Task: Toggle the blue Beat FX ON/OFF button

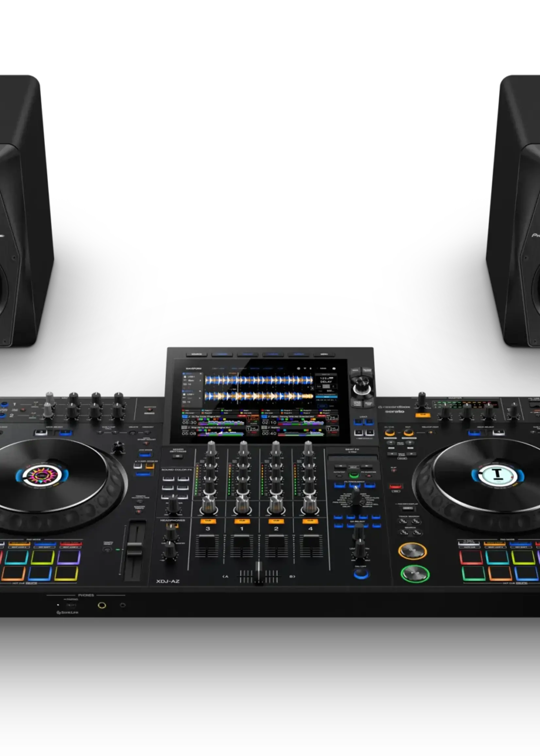Action: 361,574
